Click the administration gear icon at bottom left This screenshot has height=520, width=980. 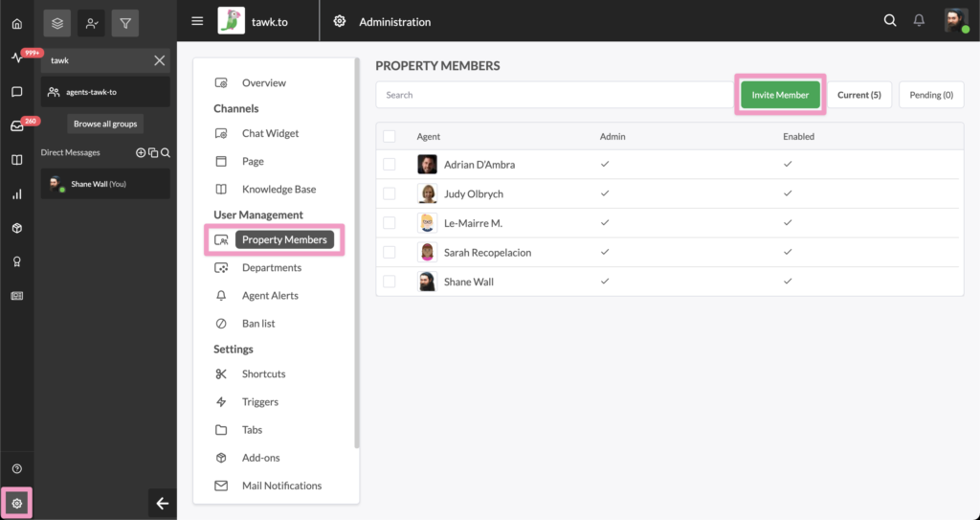pos(17,503)
